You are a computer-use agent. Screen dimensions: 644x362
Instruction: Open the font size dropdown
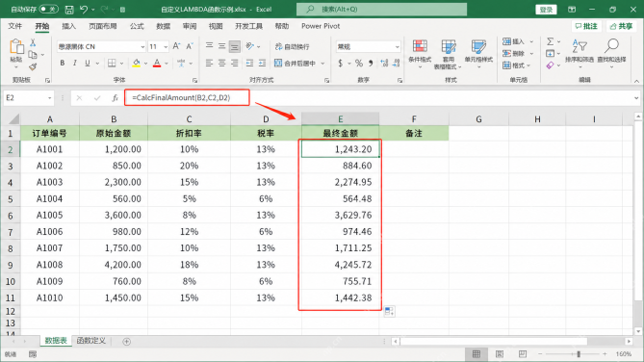(x=166, y=47)
